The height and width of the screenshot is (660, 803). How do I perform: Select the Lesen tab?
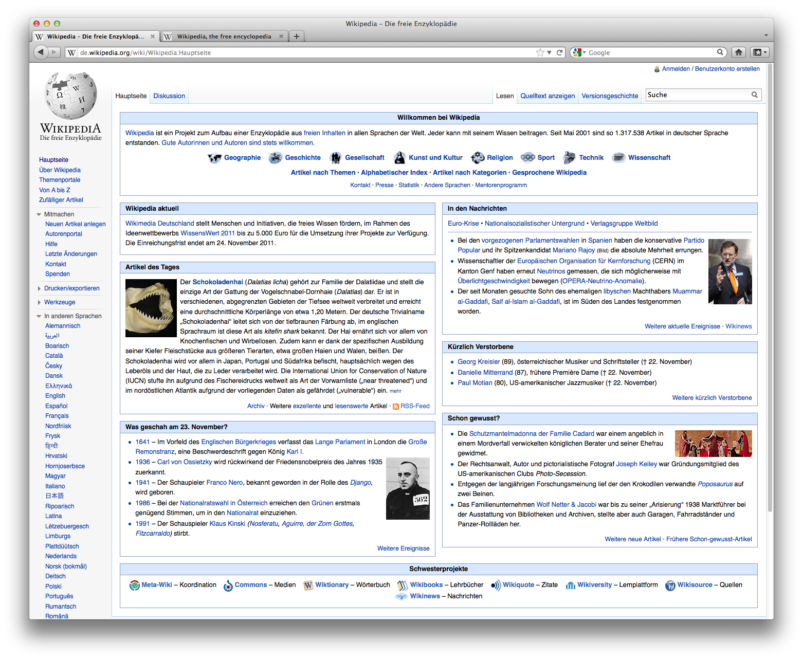tap(504, 96)
